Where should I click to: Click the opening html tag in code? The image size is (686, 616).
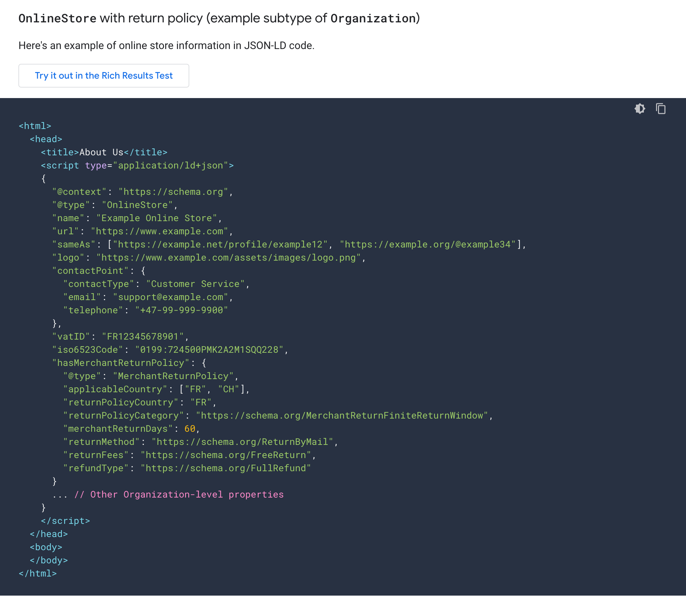point(35,126)
